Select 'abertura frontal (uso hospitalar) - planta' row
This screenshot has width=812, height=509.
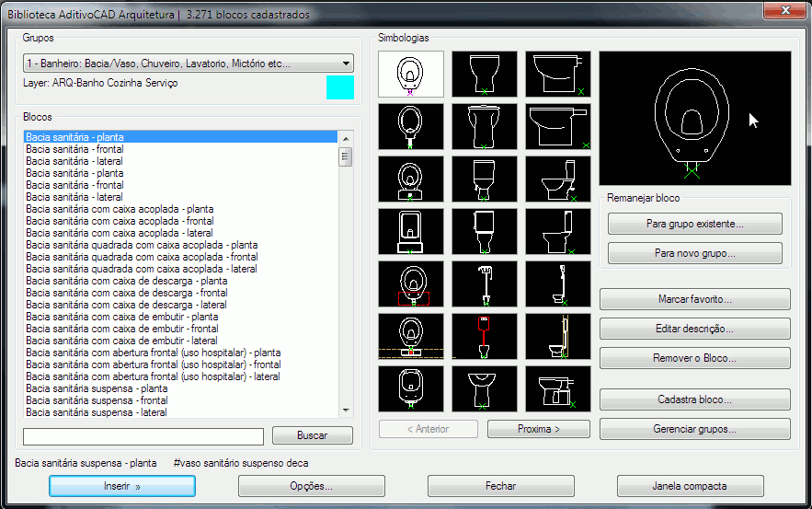pyautogui.click(x=181, y=353)
